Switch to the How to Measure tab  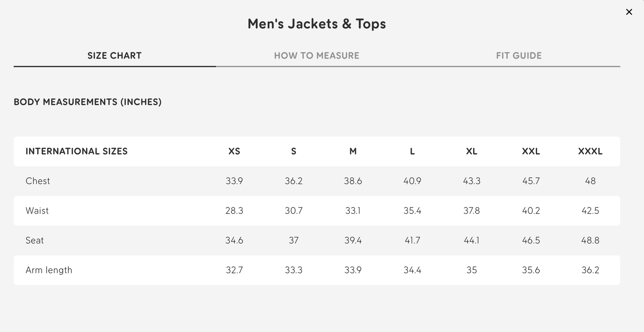317,56
